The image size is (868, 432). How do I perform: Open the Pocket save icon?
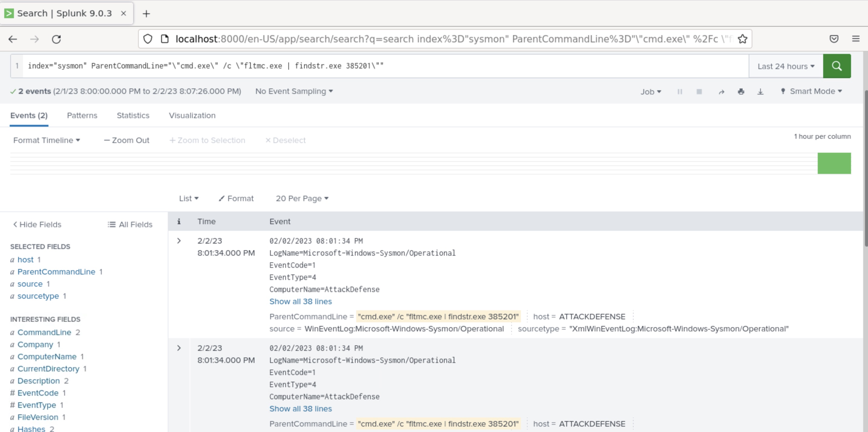click(x=834, y=39)
